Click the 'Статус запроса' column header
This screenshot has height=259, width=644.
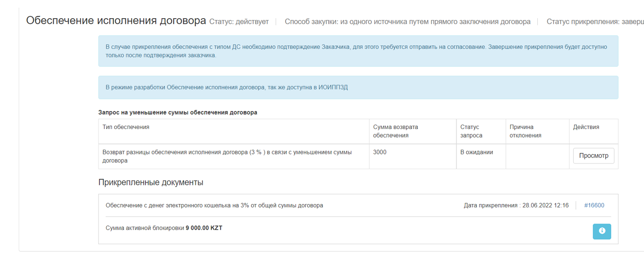pyautogui.click(x=471, y=131)
